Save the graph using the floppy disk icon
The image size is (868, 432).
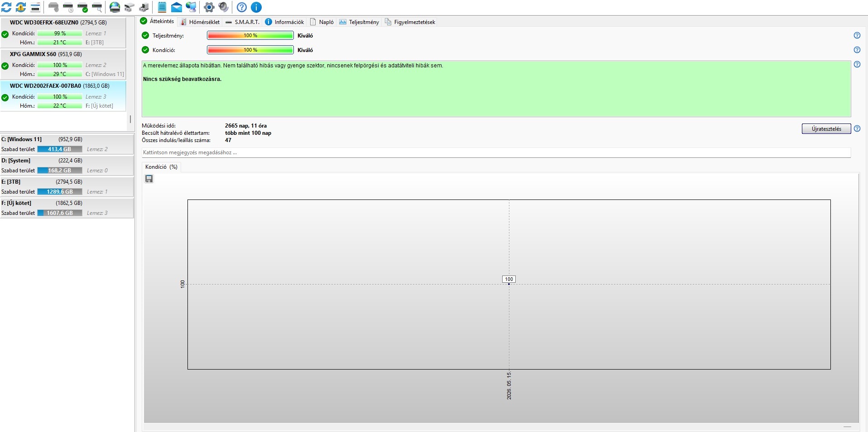pos(149,179)
